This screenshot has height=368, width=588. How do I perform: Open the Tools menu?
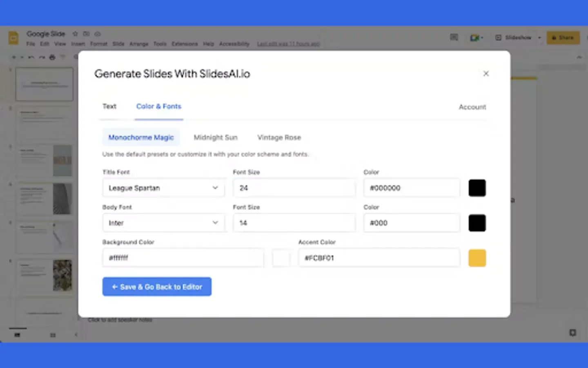(x=160, y=44)
